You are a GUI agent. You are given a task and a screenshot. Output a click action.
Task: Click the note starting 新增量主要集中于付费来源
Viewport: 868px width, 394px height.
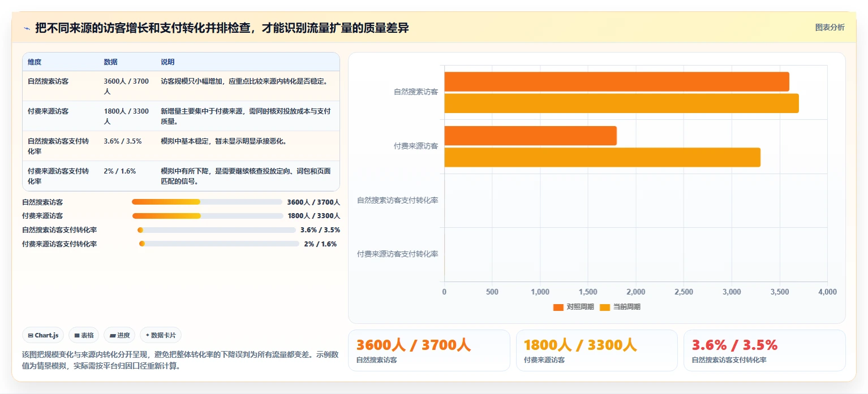pyautogui.click(x=246, y=116)
